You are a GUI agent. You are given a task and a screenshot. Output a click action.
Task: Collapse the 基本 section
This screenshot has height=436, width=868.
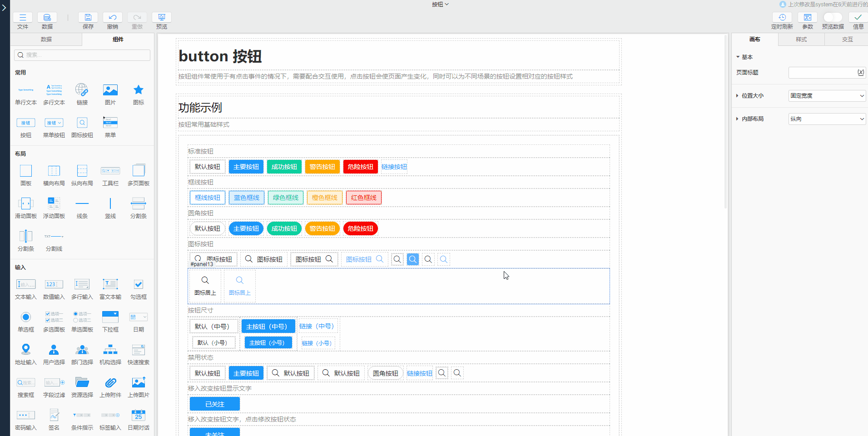(738, 57)
